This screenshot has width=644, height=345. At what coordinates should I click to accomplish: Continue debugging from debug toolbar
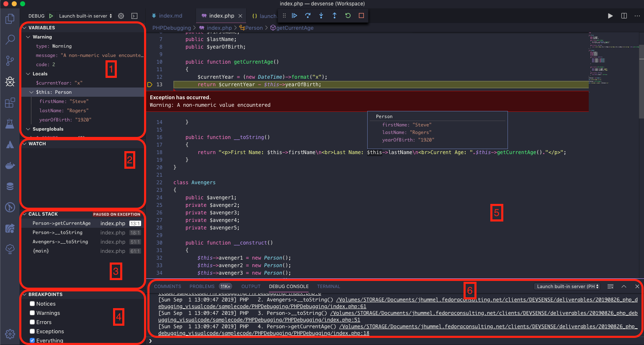[x=294, y=15]
